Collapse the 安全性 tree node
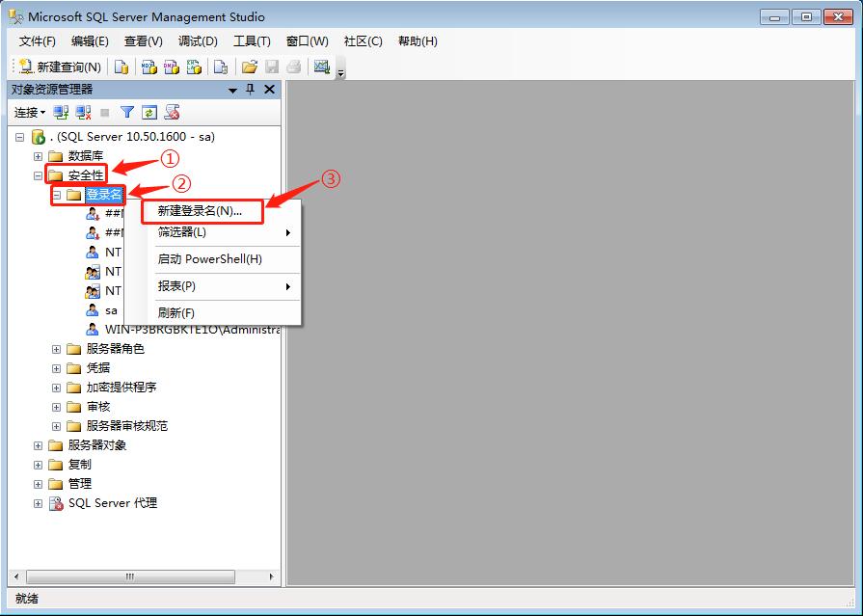The width and height of the screenshot is (863, 616). 38,175
